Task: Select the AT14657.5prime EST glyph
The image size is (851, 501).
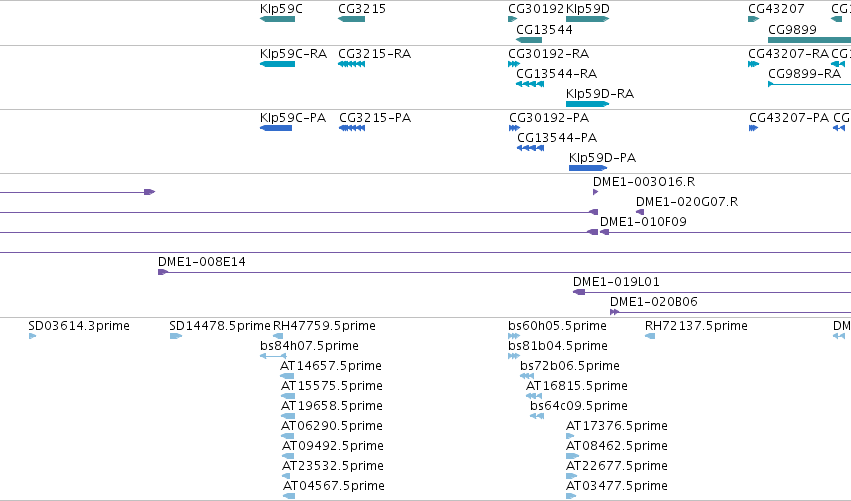Action: pos(287,377)
